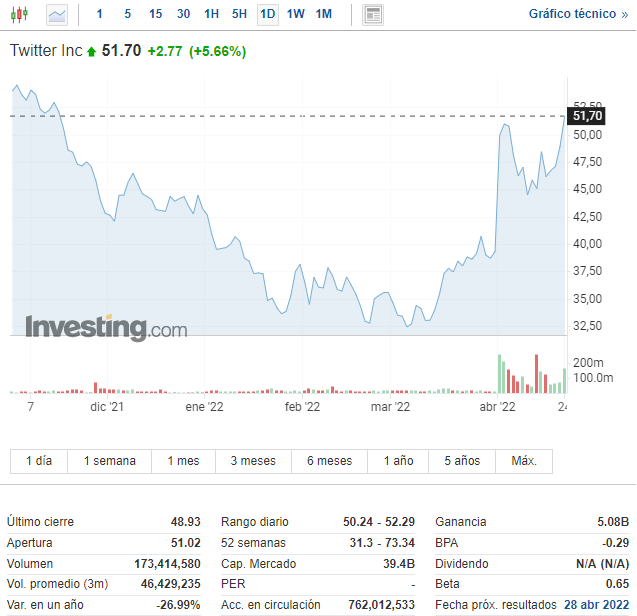Select the 3 meses range tab
The height and width of the screenshot is (616, 637).
(252, 461)
